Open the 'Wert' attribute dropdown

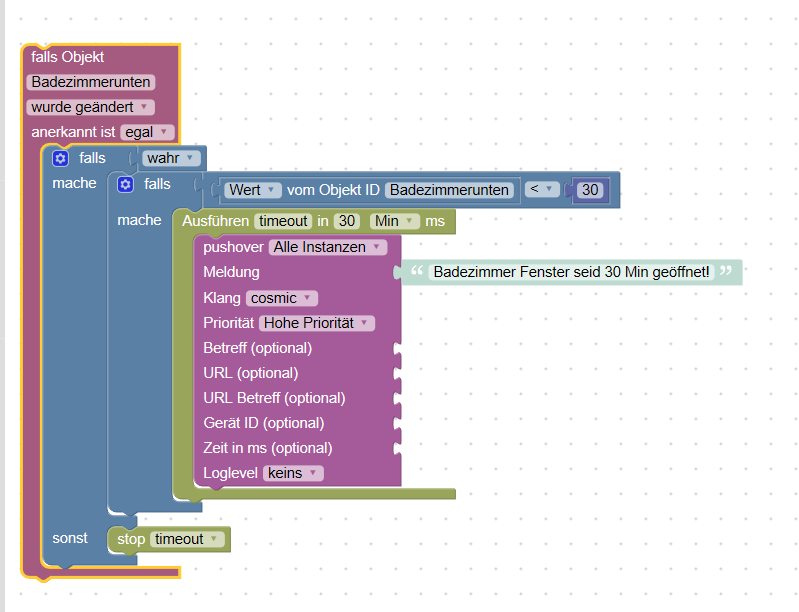(253, 190)
